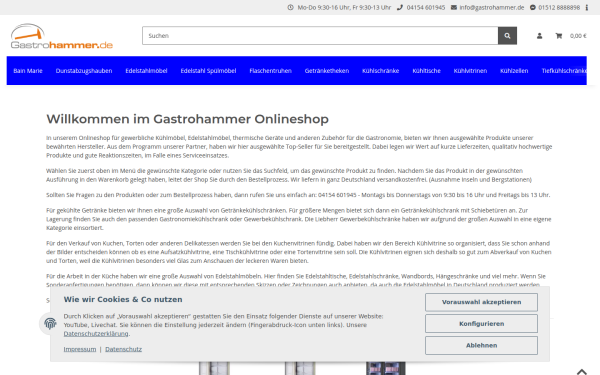This screenshot has width=600, height=375.
Task: Accept cookies with Vorauswahl akzeptieren
Action: tap(481, 302)
